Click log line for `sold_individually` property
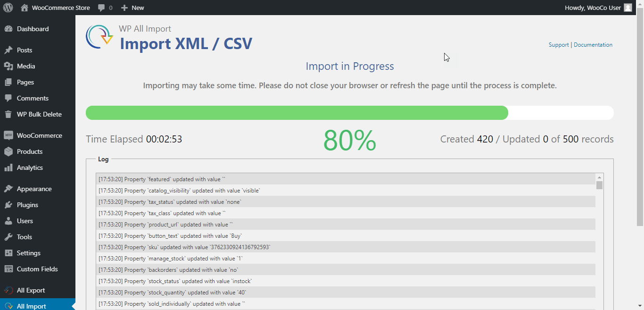644x310 pixels. (x=346, y=304)
